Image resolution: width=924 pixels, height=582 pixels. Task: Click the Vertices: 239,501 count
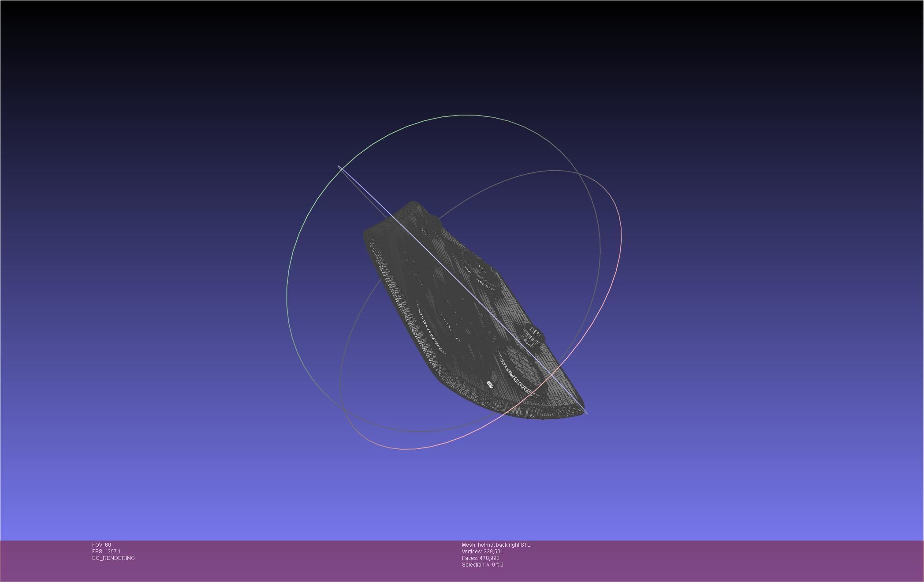point(482,552)
